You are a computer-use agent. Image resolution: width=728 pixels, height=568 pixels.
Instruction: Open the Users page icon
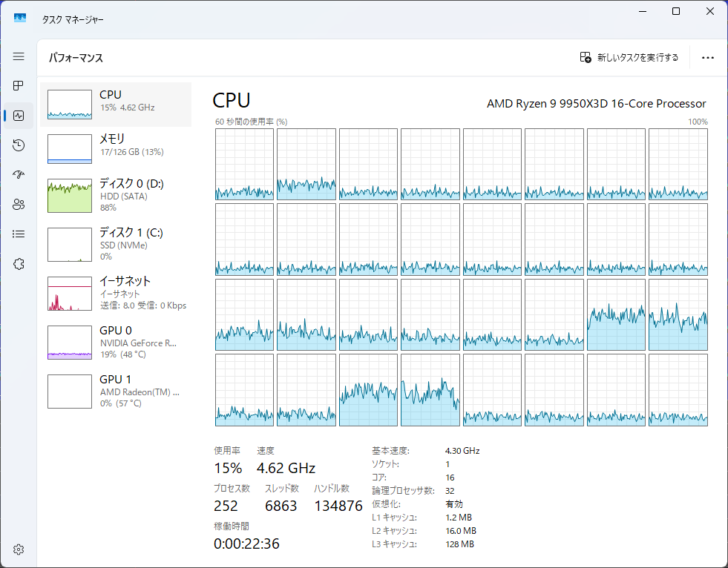click(x=19, y=205)
